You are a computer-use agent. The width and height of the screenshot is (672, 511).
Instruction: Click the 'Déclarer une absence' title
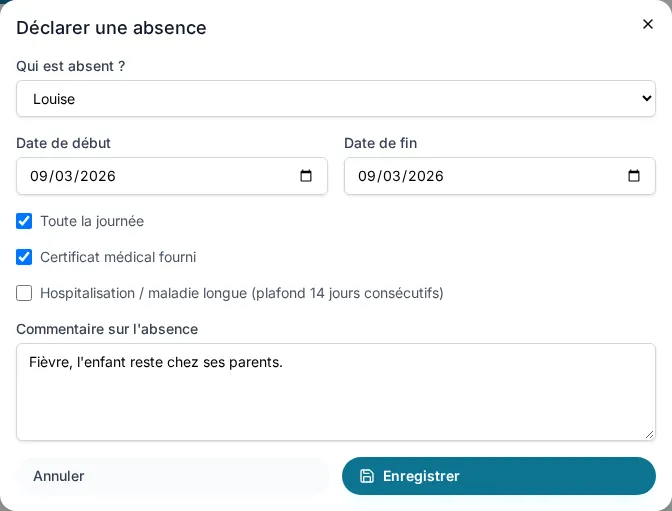(x=111, y=28)
